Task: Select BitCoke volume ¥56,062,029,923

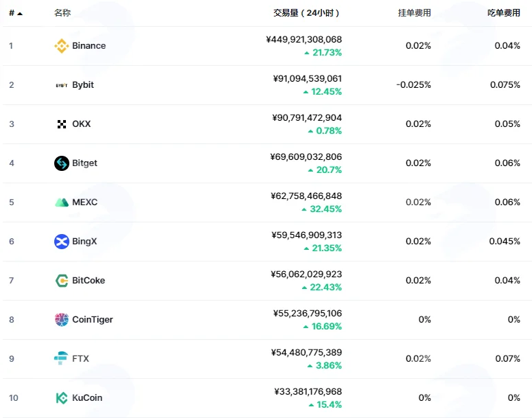Action: coord(306,274)
